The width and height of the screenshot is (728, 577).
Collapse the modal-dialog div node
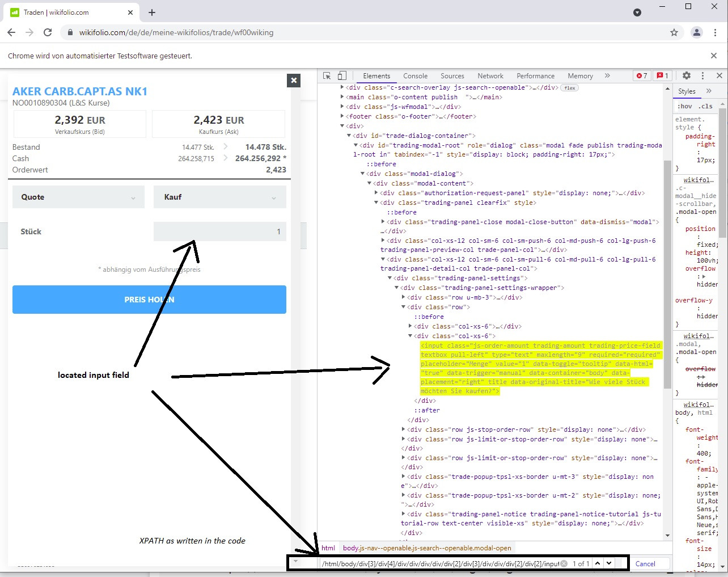363,174
